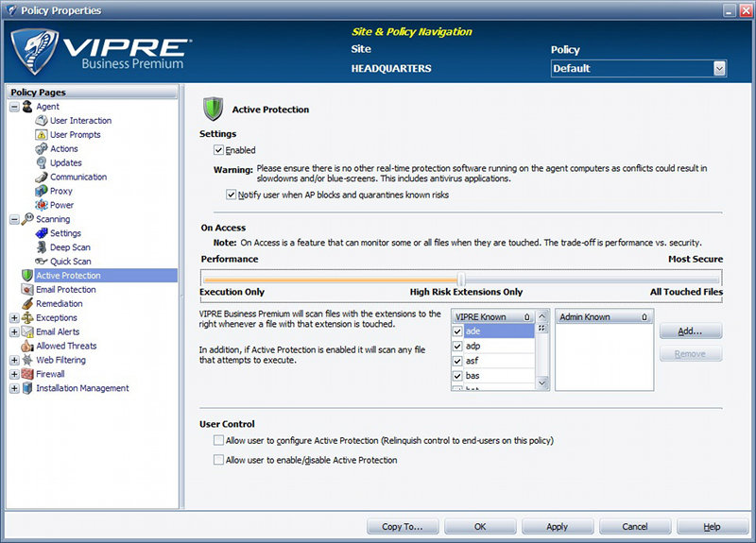Click the Cancel button
Image resolution: width=756 pixels, height=543 pixels.
tap(635, 527)
